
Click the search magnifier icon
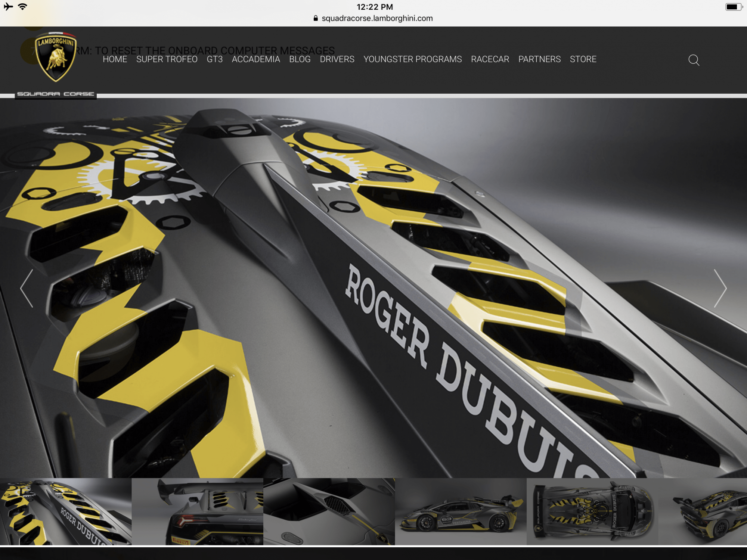[694, 60]
